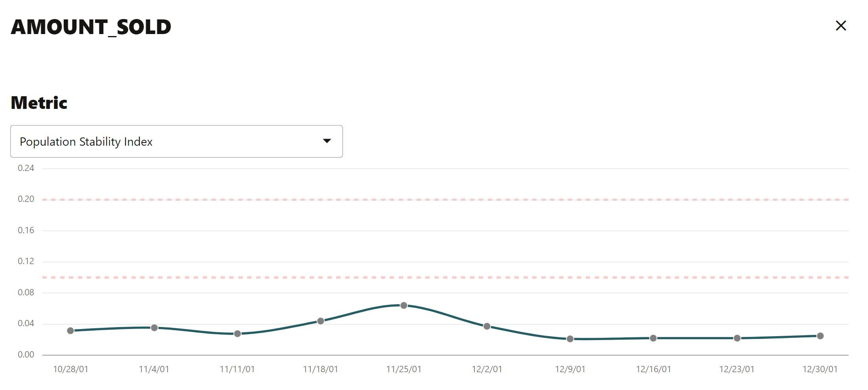Click the 11/18/01 data point

(321, 321)
